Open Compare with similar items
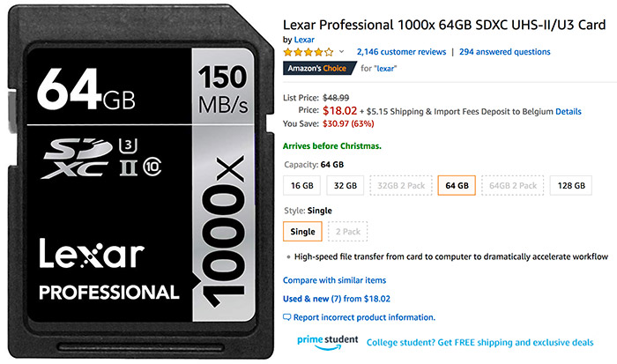617x364 pixels. [x=334, y=280]
